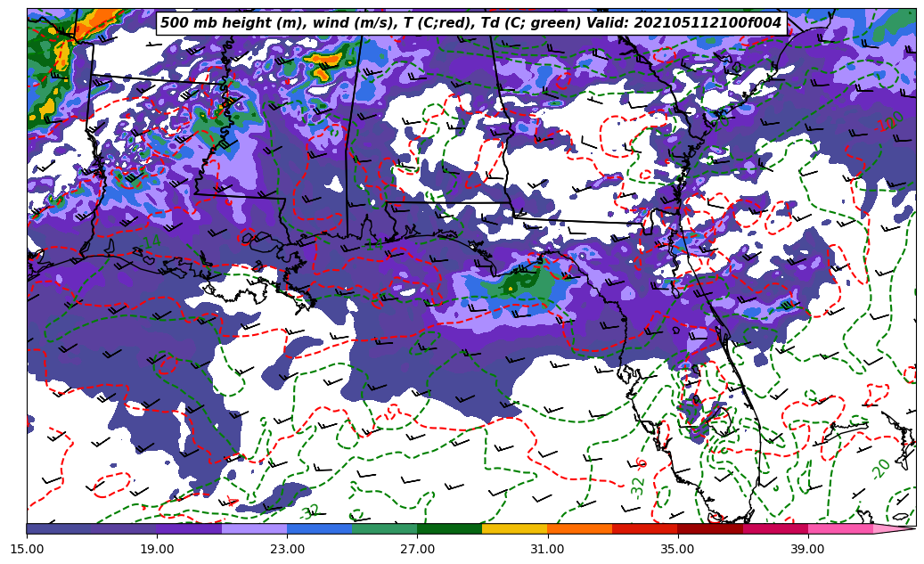Click the green 14 contour label over Louisiana

click(x=151, y=242)
